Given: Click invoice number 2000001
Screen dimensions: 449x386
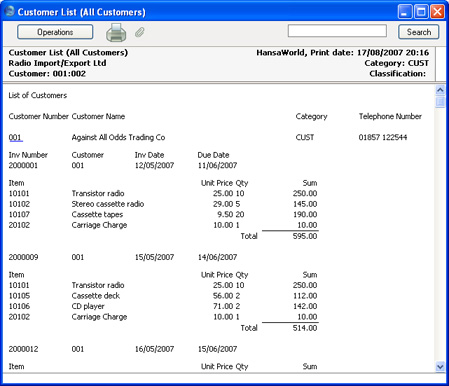Looking at the screenshot, I should tap(23, 165).
